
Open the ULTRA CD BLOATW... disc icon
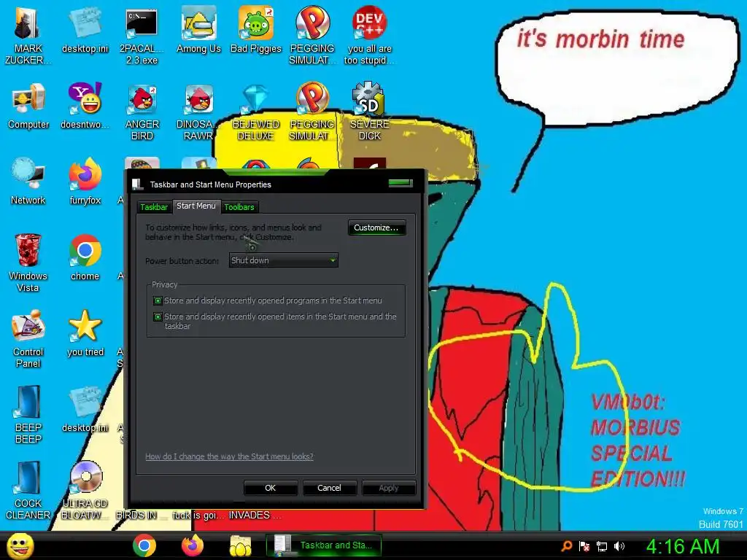click(x=85, y=489)
